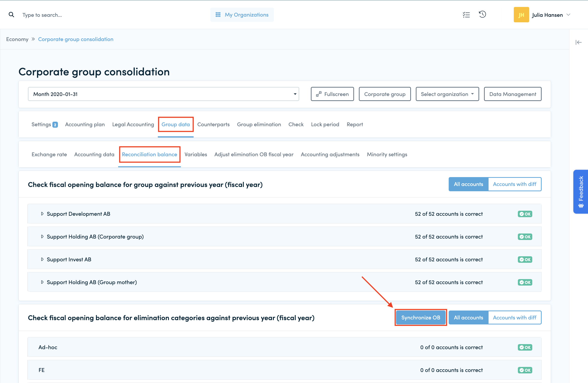The width and height of the screenshot is (588, 383).
Task: Open the Feedback side tab
Action: [581, 192]
